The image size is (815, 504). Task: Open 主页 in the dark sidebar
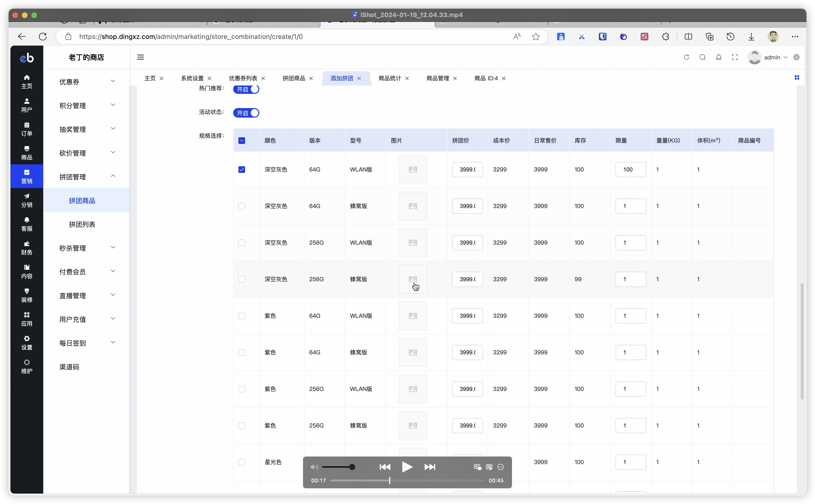pos(27,81)
